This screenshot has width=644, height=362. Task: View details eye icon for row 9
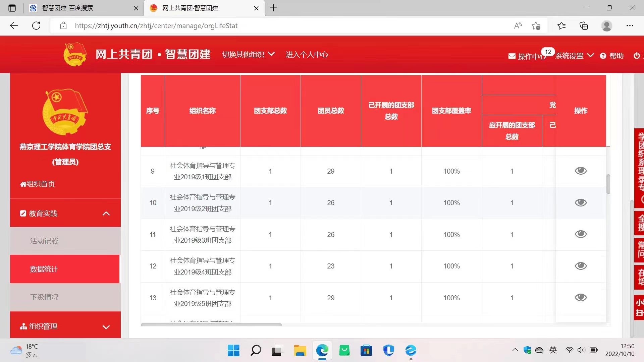point(581,171)
